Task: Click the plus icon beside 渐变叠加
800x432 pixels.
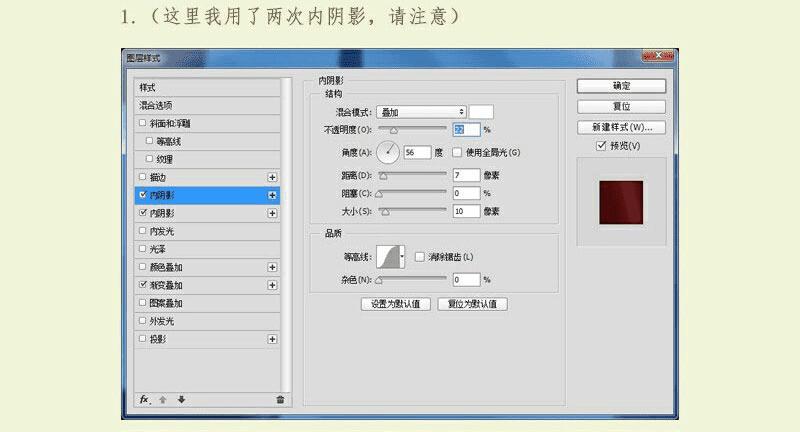Action: [x=272, y=285]
